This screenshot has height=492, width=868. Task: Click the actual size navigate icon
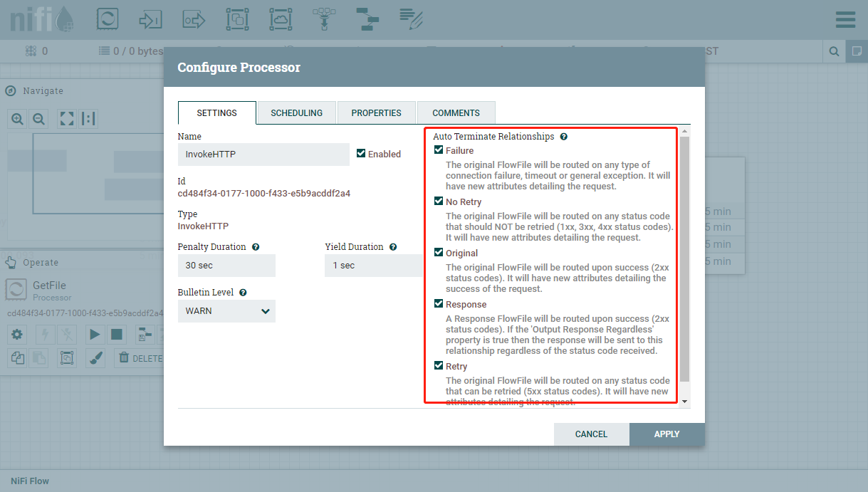(88, 119)
